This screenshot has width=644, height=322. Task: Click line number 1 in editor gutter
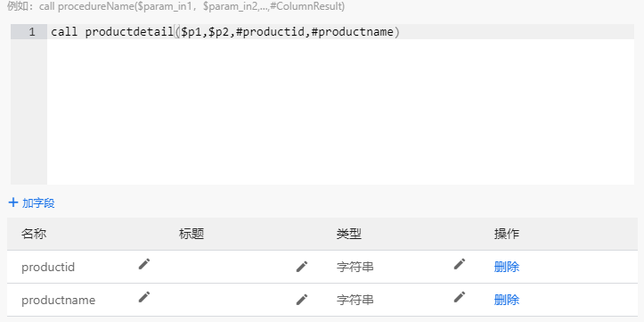pos(32,32)
